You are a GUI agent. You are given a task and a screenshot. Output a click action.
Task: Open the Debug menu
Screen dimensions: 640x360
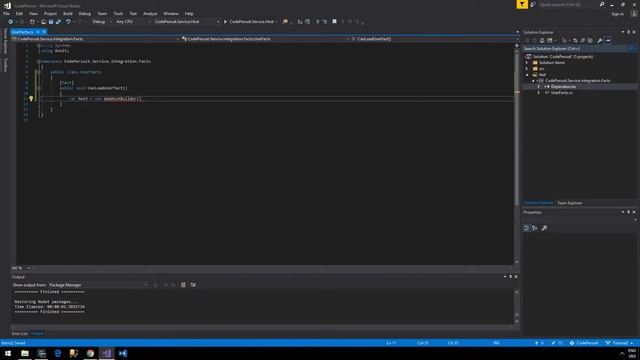click(x=84, y=13)
